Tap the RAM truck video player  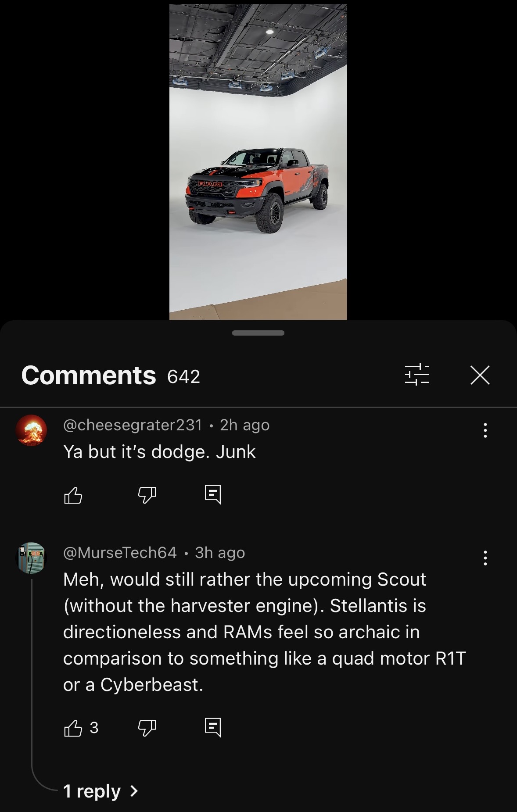click(258, 161)
